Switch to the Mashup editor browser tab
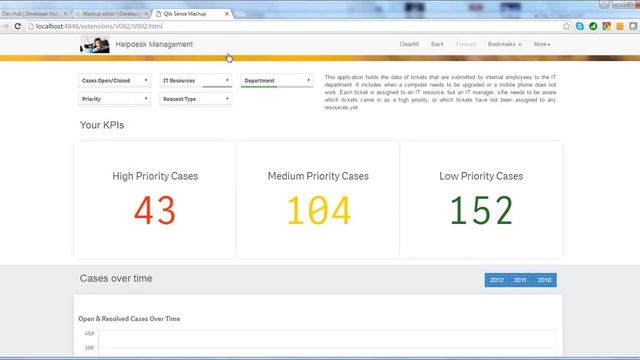 click(111, 14)
